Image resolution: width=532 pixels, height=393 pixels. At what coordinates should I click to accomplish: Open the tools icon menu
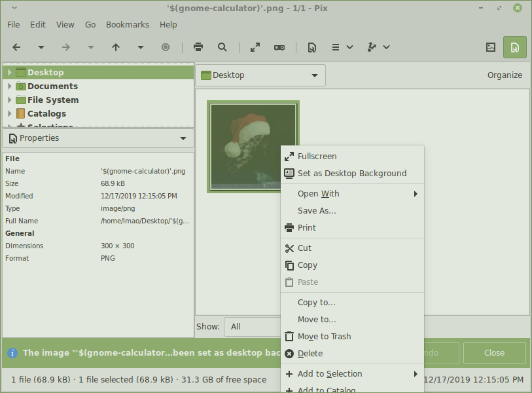[x=372, y=47]
